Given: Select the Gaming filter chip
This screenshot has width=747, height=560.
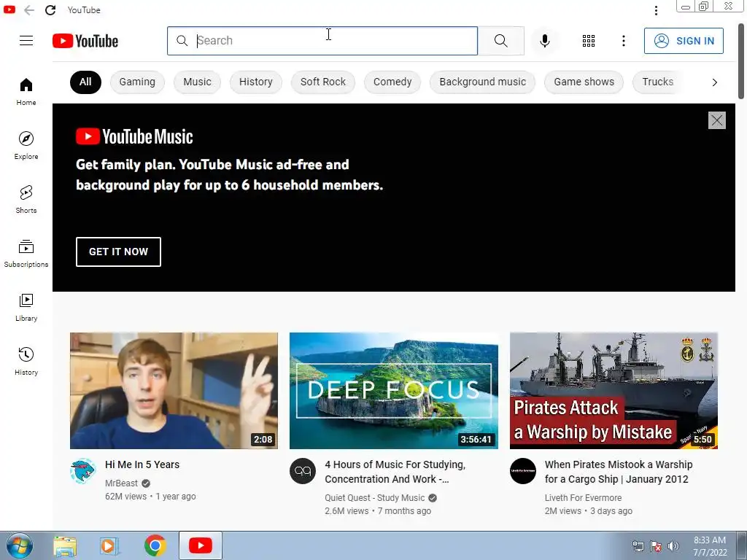Looking at the screenshot, I should point(137,82).
